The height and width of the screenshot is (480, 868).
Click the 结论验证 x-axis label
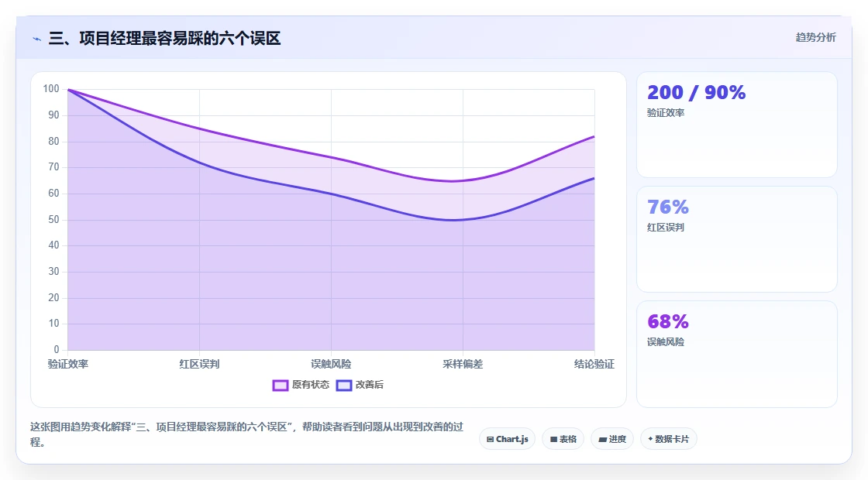[594, 364]
